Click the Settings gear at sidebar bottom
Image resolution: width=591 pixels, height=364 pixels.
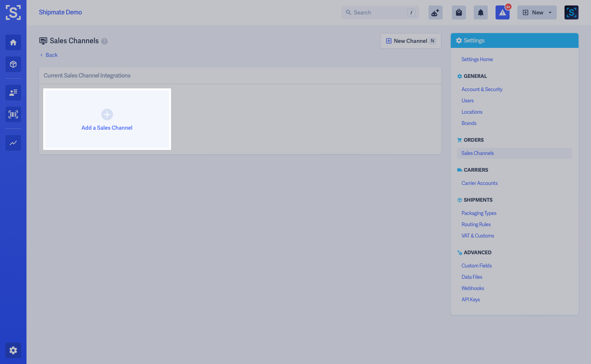13,350
